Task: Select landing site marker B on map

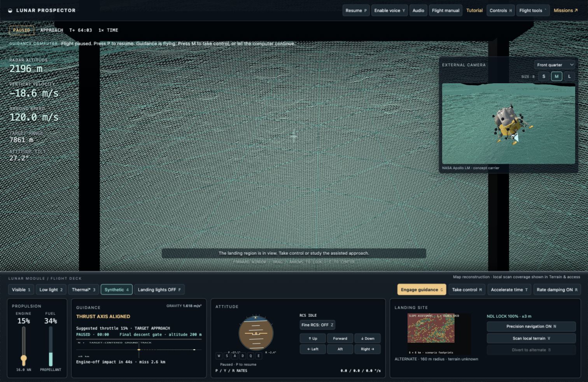Action: pyautogui.click(x=440, y=334)
